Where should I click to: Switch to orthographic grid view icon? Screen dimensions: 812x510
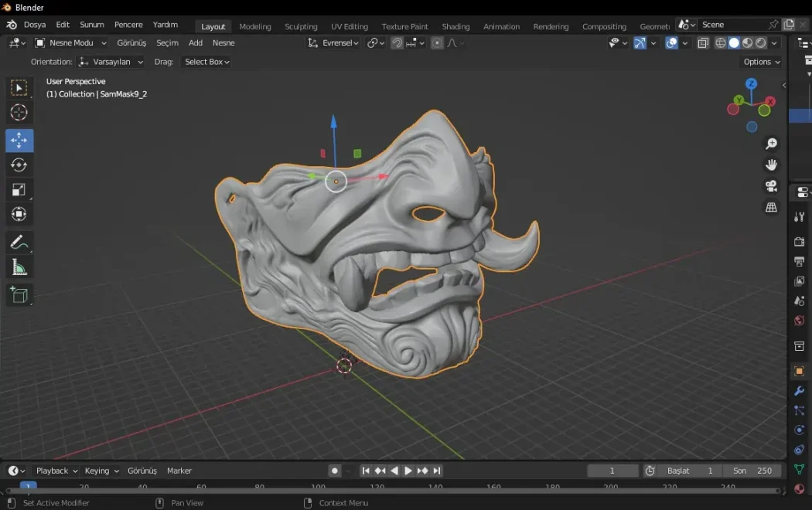coord(771,207)
